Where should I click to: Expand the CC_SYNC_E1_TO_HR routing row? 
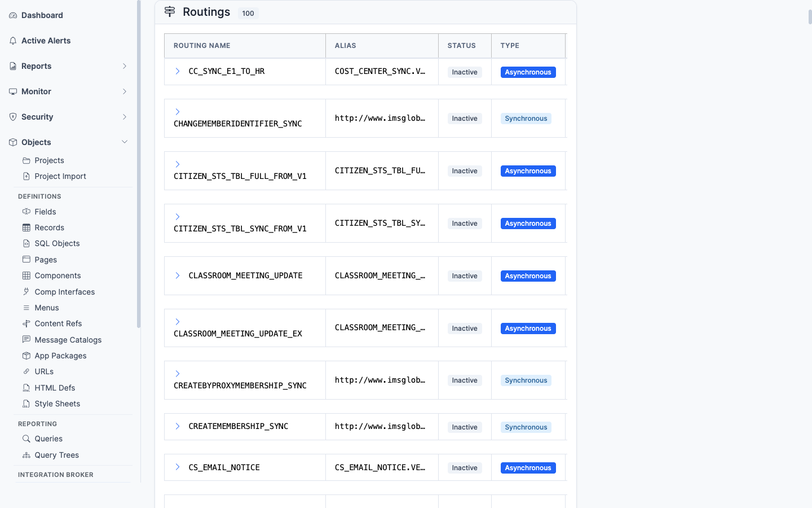click(x=178, y=71)
